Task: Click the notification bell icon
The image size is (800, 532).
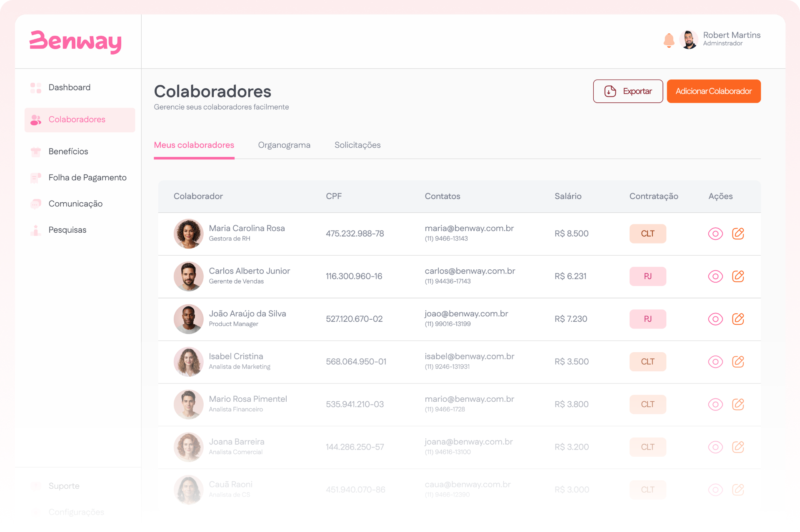Action: point(669,40)
